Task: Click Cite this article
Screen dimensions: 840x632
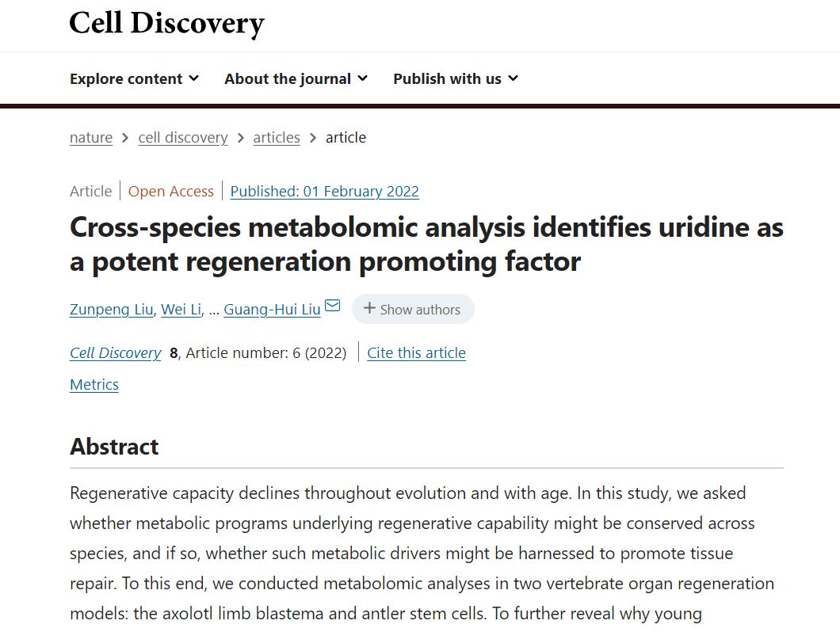Action: coord(416,353)
